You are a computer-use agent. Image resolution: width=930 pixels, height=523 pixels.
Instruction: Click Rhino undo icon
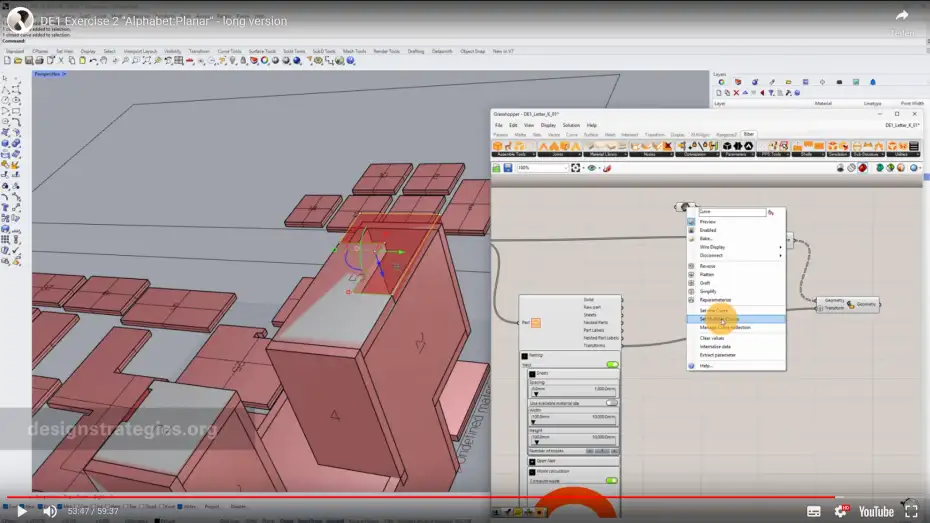pyautogui.click(x=93, y=60)
